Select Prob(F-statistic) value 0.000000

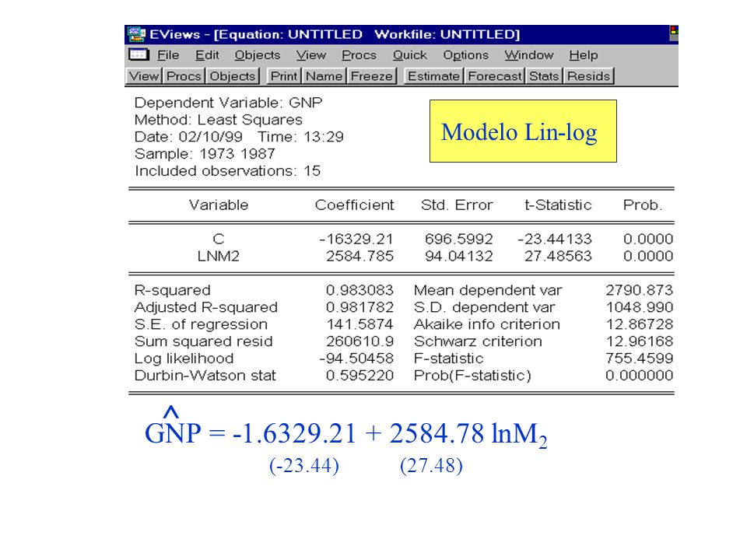pyautogui.click(x=640, y=376)
